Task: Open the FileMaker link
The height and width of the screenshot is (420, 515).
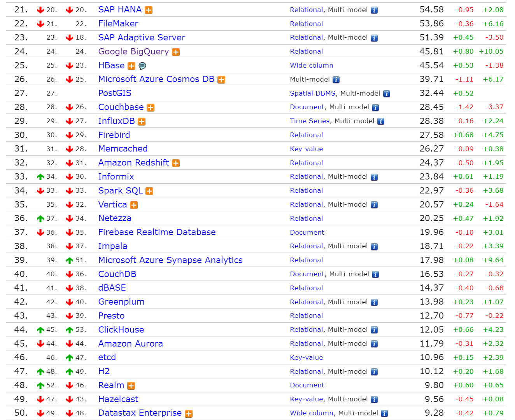Action: point(118,24)
